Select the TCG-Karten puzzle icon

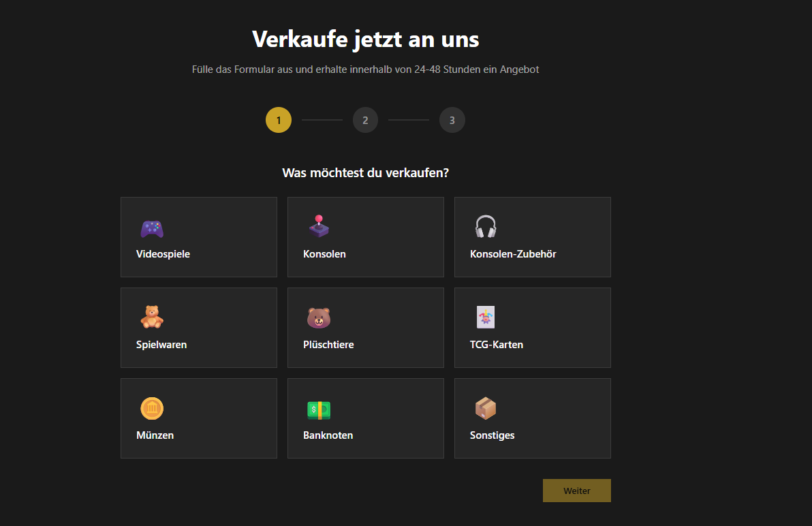pos(486,317)
